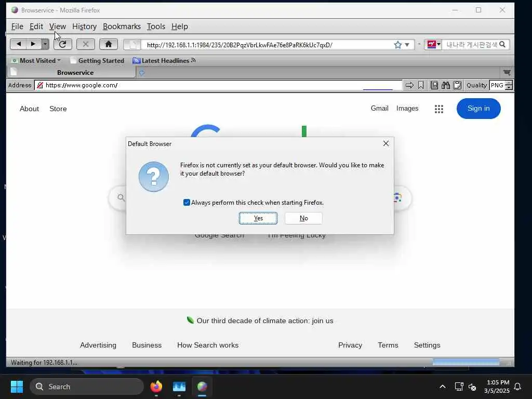Screen dimensions: 532x399
Task: Open the Privacy footer link
Action: click(x=350, y=345)
